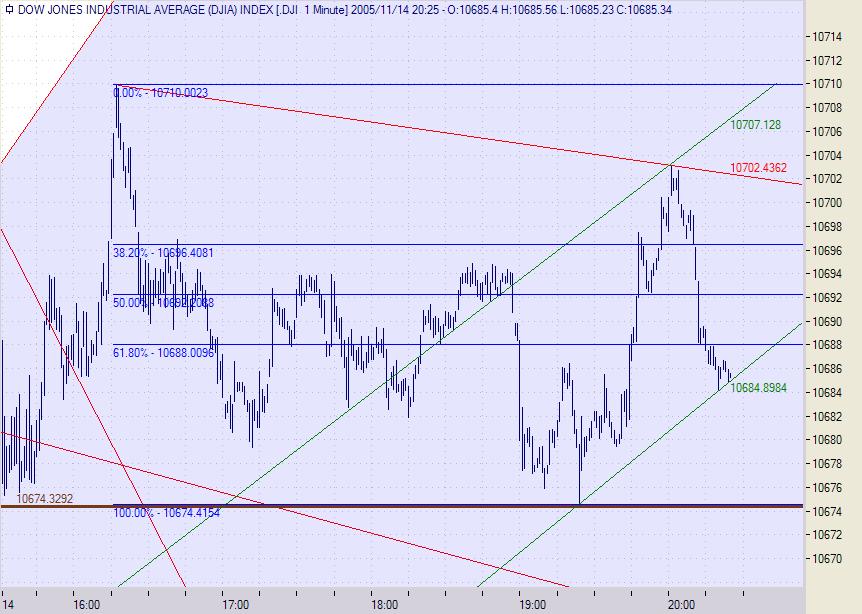
Task: Click 10700 on the price axis
Action: 827,203
